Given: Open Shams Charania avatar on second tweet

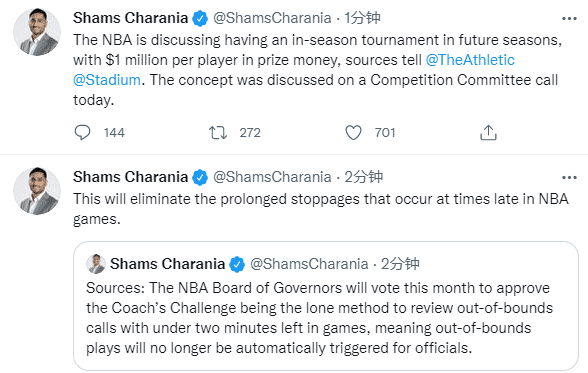Looking at the screenshot, I should (37, 191).
